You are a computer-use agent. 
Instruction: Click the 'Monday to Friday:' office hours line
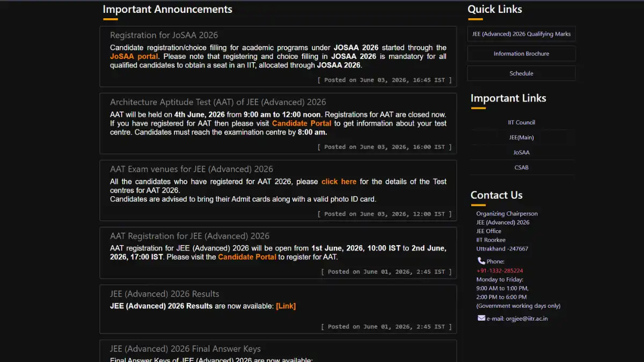click(500, 279)
